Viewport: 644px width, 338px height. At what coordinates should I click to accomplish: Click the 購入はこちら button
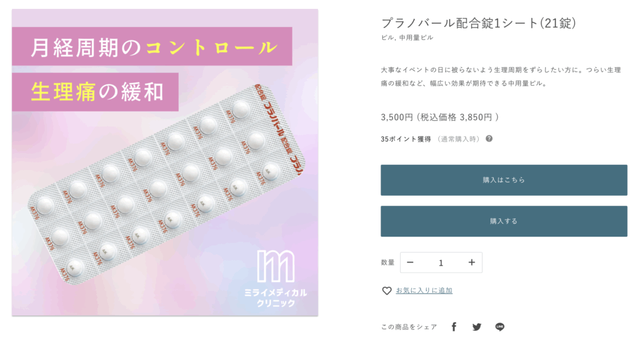[x=504, y=180]
